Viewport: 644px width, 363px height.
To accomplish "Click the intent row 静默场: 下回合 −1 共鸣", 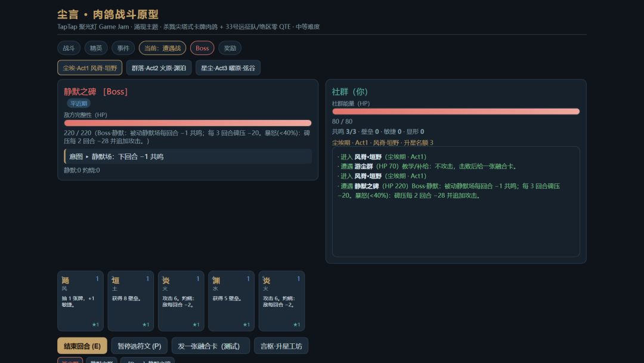I will [x=188, y=156].
